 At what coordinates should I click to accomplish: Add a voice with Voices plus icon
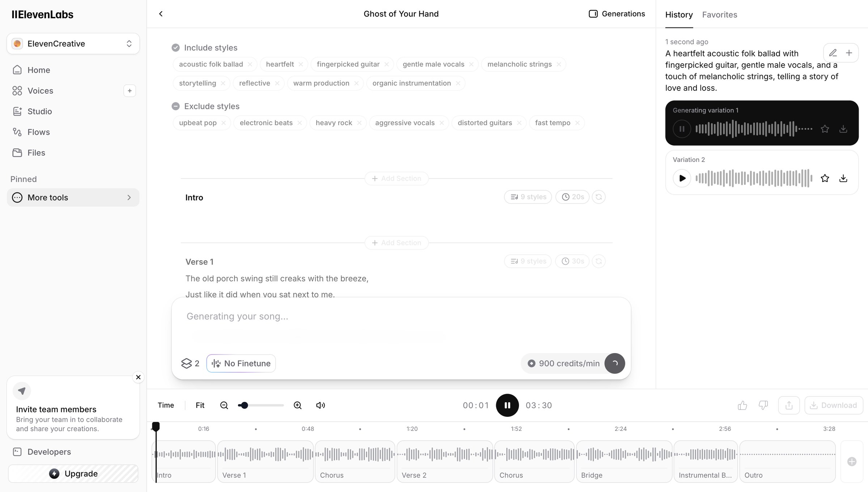pos(129,90)
